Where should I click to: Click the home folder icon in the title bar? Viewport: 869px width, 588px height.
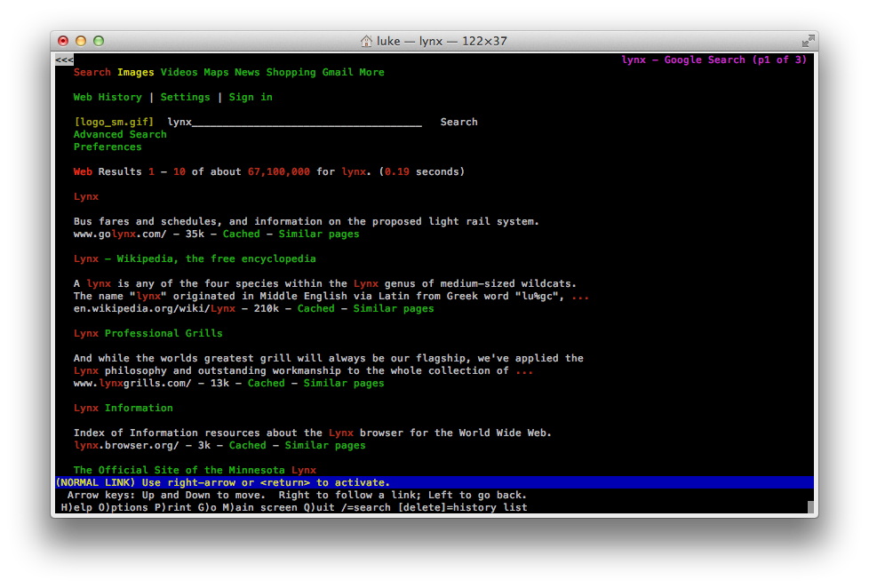pos(366,41)
